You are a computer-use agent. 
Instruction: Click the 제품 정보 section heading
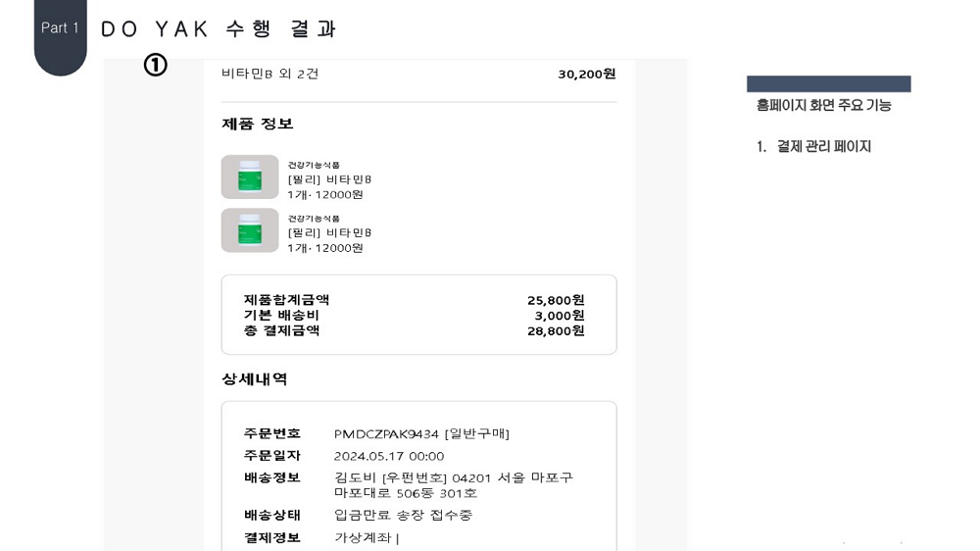(x=258, y=124)
